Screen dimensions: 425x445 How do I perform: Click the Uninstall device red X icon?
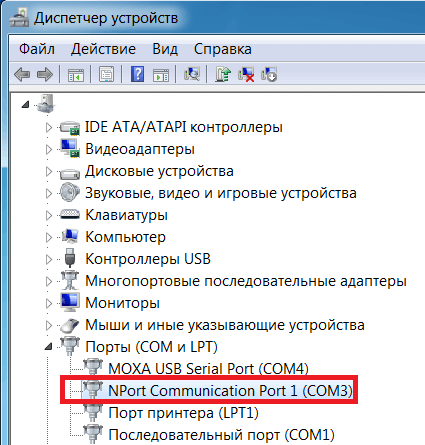tap(246, 74)
